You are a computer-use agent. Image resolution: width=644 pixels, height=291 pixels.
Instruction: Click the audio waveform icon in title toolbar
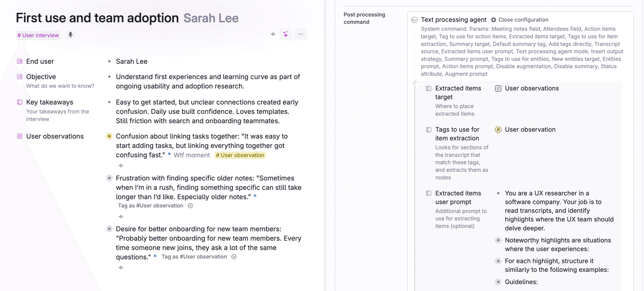tap(273, 34)
